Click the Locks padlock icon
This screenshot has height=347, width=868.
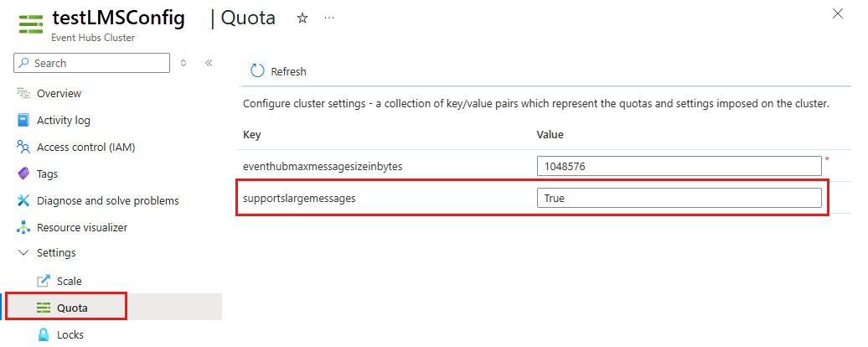tap(44, 334)
